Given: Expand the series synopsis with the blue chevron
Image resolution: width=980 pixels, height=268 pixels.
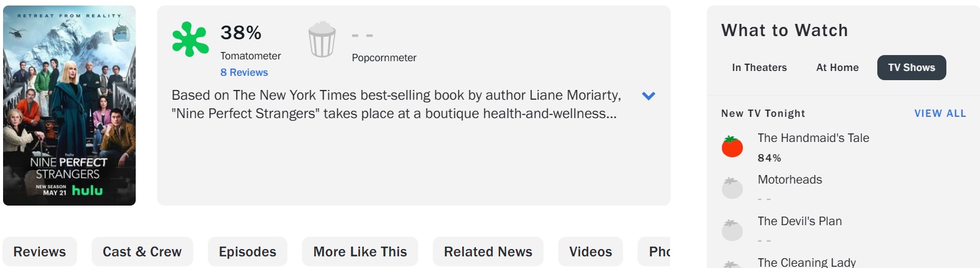Looking at the screenshot, I should tap(649, 96).
